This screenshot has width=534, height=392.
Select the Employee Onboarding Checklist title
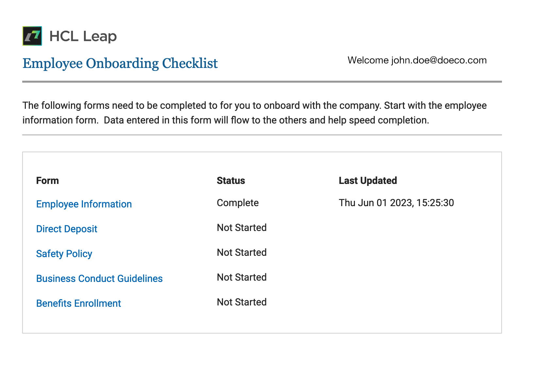coord(120,63)
